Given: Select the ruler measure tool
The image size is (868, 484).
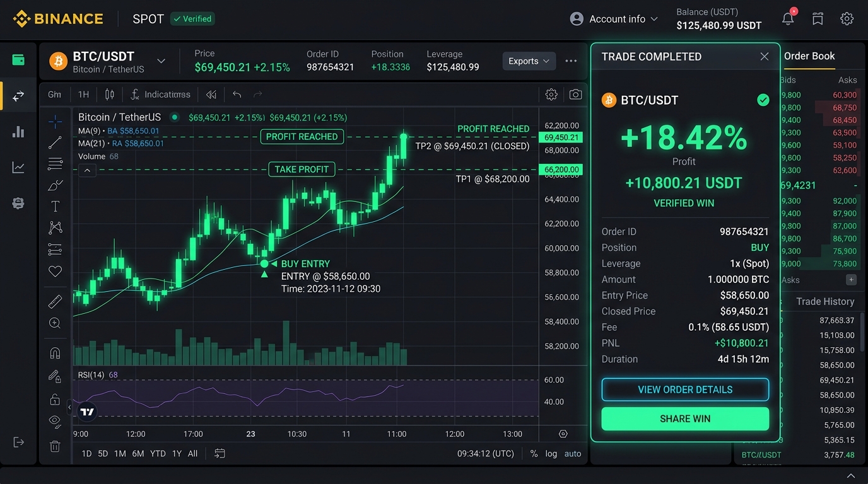Looking at the screenshot, I should pyautogui.click(x=55, y=301).
